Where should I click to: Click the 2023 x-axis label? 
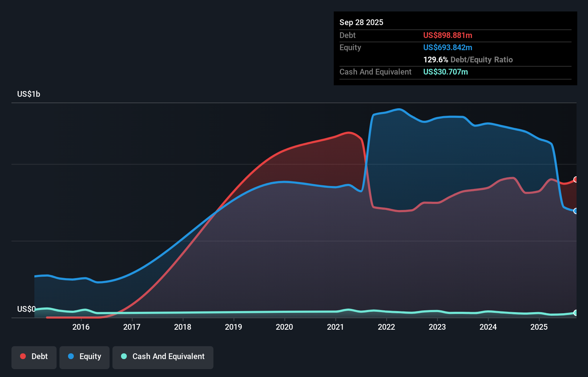click(x=437, y=327)
